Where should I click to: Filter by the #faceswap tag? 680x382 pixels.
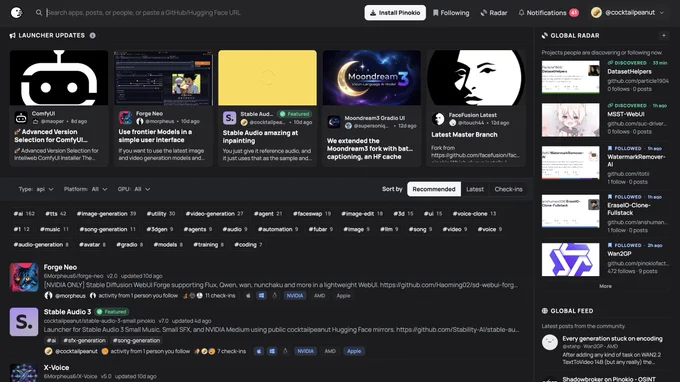[311, 214]
